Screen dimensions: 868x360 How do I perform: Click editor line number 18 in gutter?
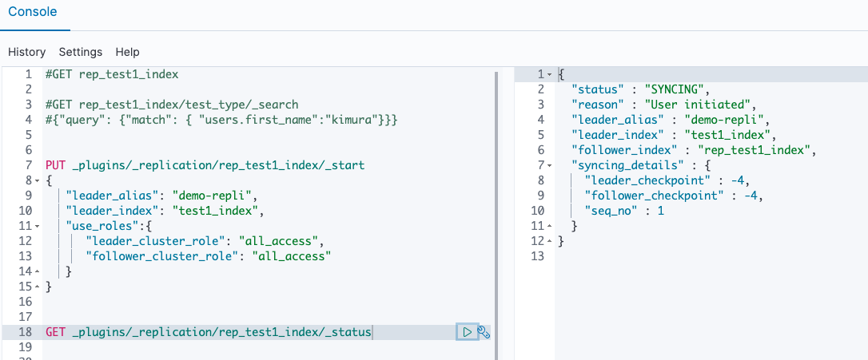point(25,332)
